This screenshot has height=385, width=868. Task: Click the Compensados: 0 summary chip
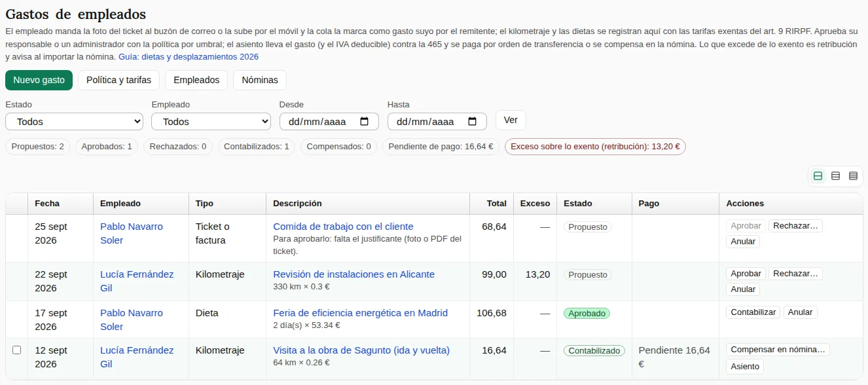pyautogui.click(x=339, y=147)
